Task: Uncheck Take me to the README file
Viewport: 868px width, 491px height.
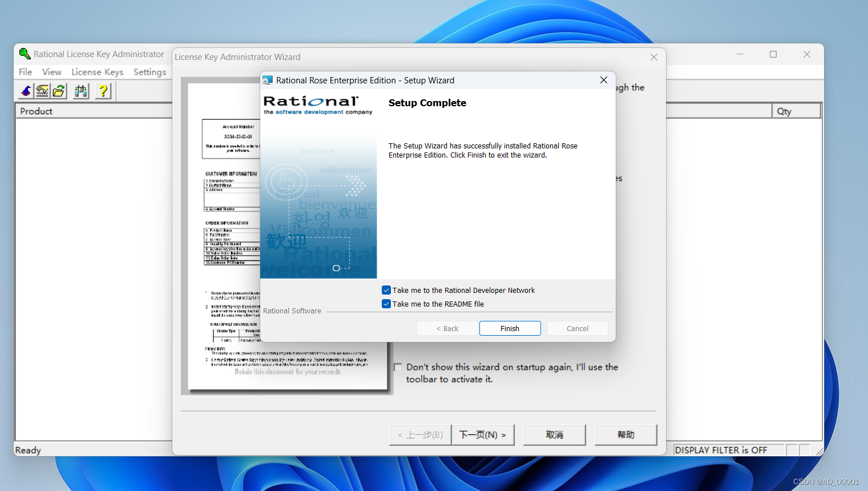Action: (386, 304)
